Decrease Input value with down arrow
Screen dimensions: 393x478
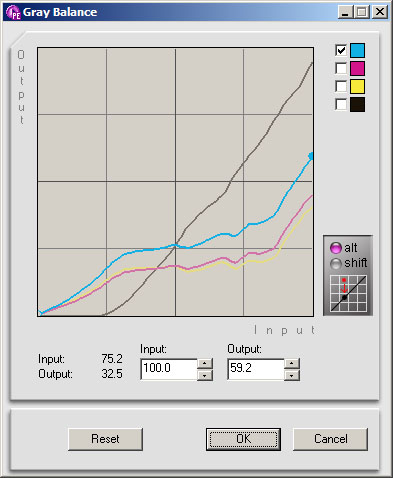[205, 375]
